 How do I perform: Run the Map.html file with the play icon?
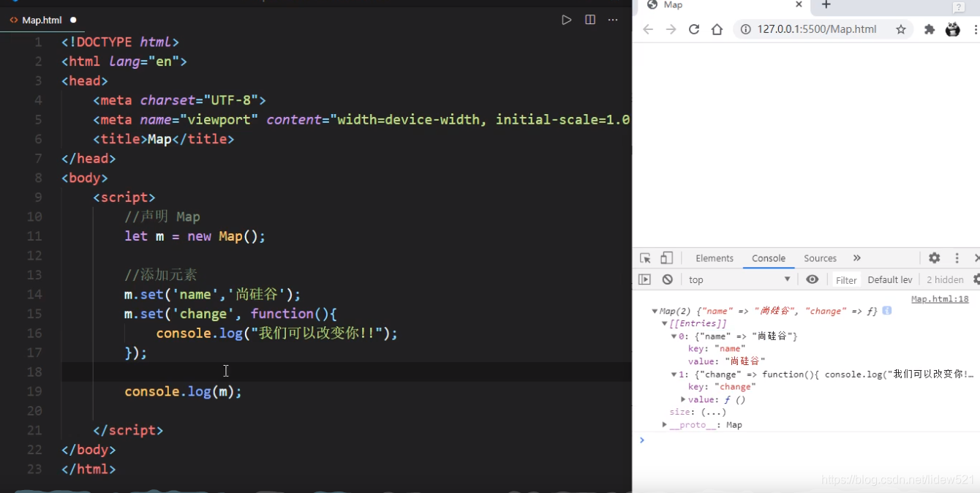(x=567, y=20)
